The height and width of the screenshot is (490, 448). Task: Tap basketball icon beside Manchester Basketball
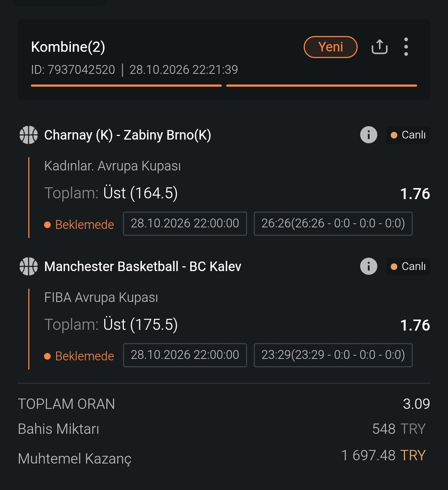[29, 266]
